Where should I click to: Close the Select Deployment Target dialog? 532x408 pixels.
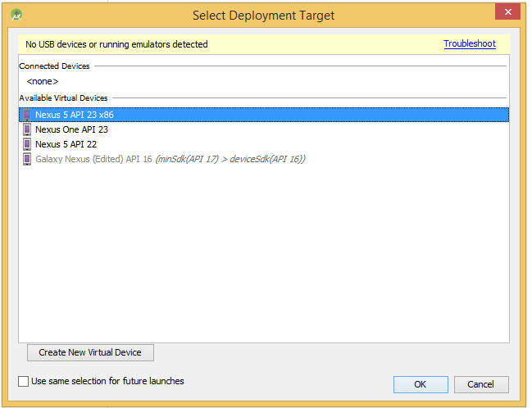507,11
